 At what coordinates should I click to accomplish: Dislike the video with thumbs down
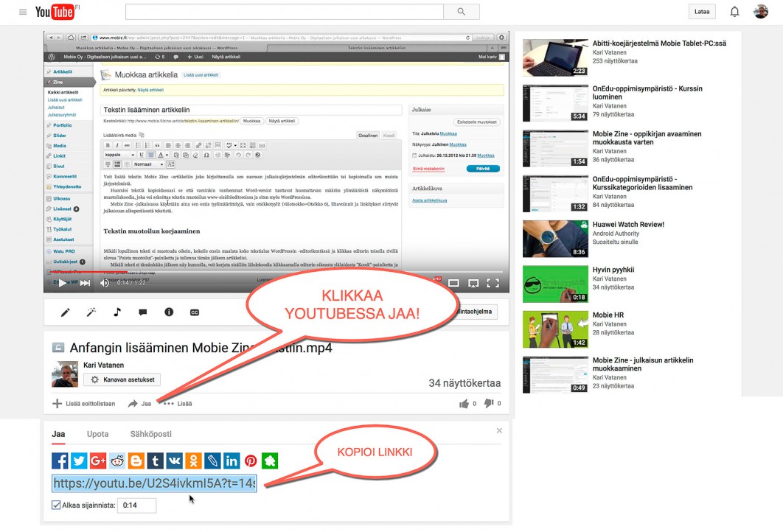488,404
